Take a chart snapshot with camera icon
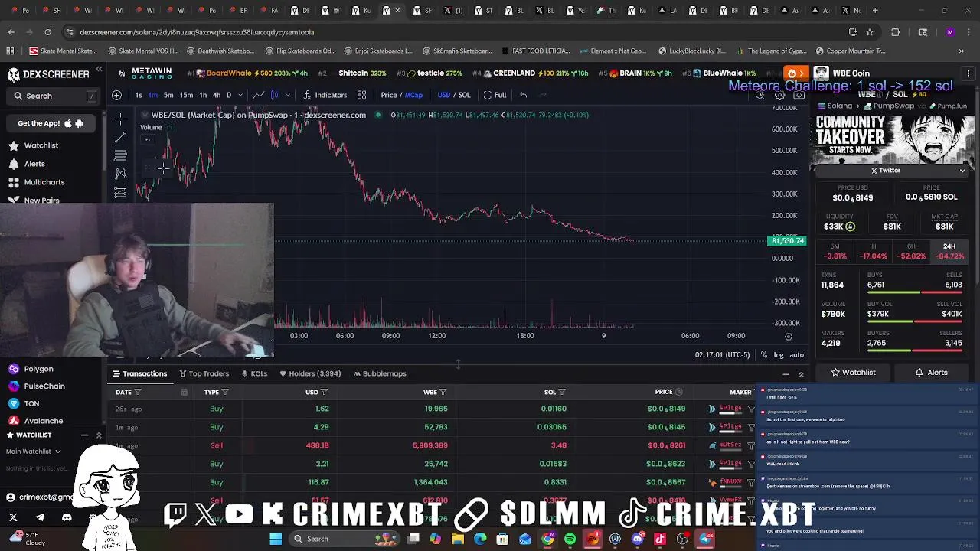Screen dimensions: 980x551 click(799, 96)
